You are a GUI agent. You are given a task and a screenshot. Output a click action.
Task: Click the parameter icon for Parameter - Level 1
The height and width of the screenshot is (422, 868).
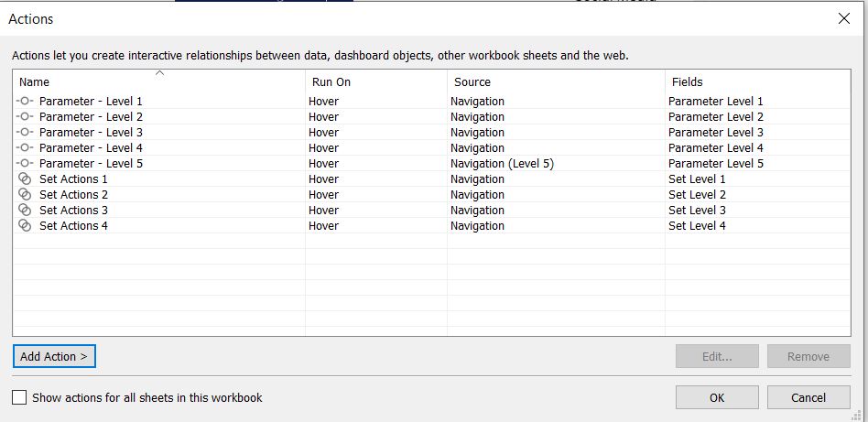pyautogui.click(x=25, y=102)
